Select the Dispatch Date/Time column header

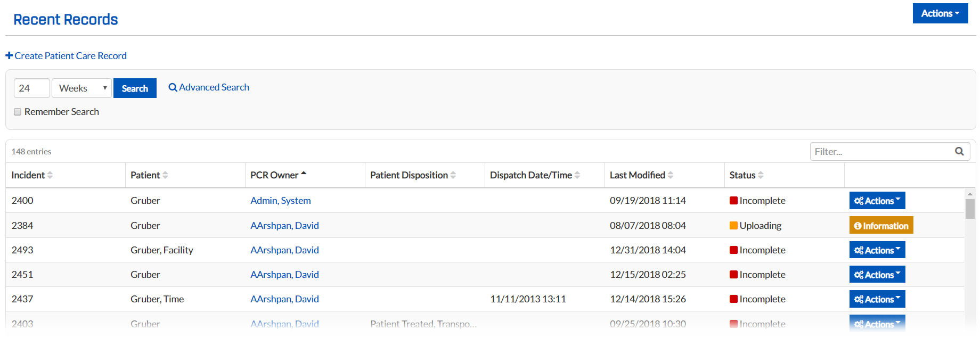(531, 175)
